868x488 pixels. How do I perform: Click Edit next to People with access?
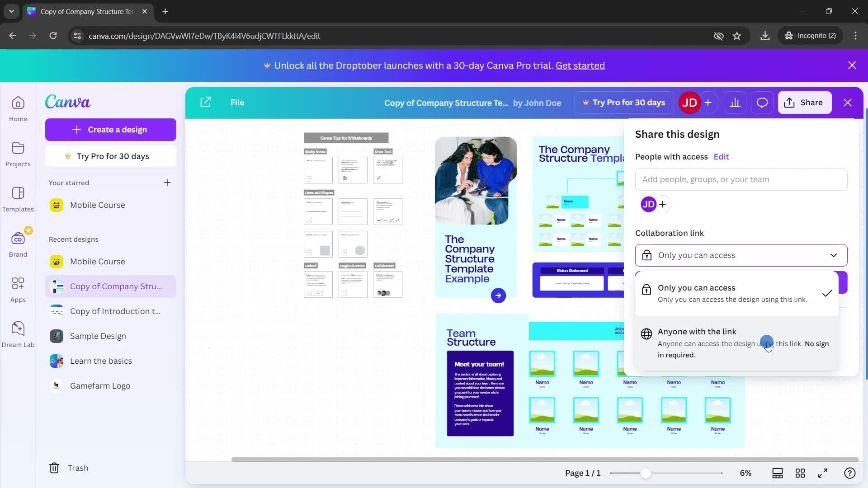[721, 157]
